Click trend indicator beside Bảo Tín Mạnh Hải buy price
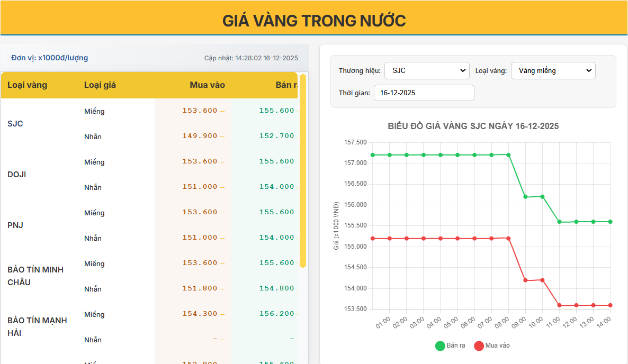This screenshot has height=364, width=628. click(x=222, y=314)
